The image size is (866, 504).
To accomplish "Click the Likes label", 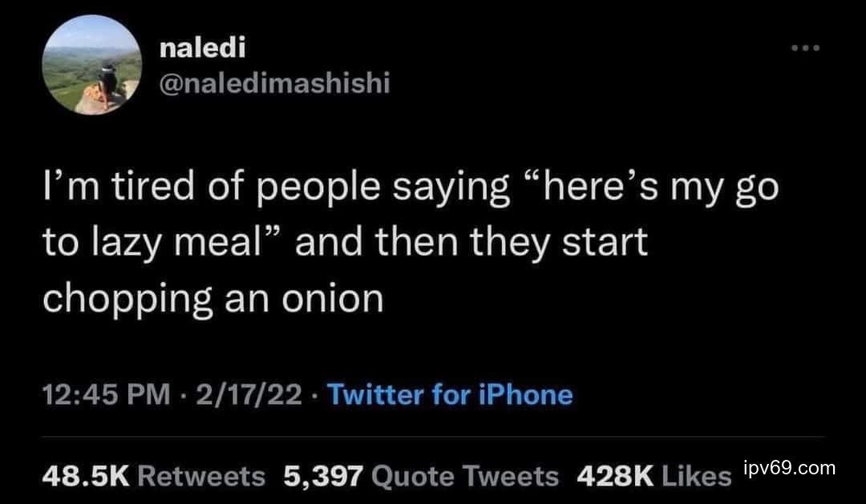I will (x=696, y=477).
